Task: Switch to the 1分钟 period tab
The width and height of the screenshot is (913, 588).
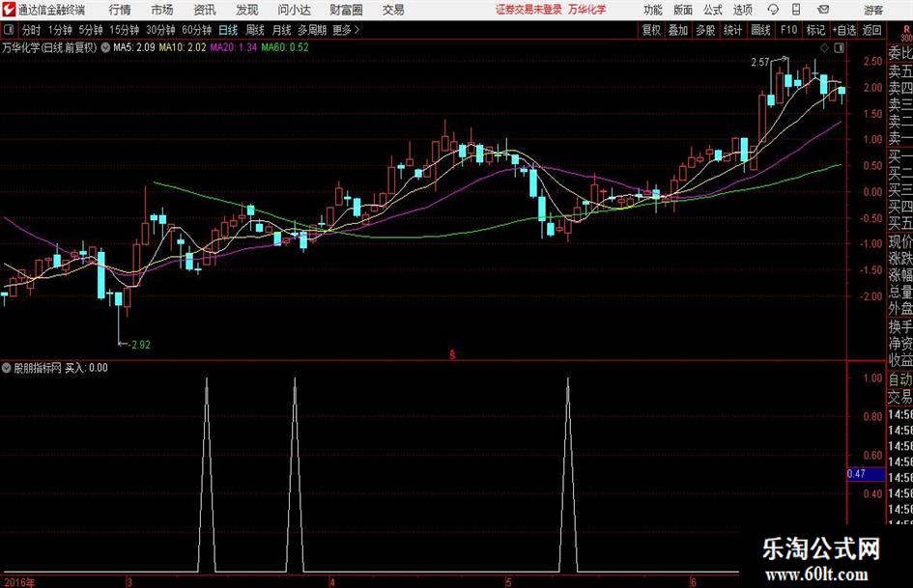Action: click(x=59, y=30)
